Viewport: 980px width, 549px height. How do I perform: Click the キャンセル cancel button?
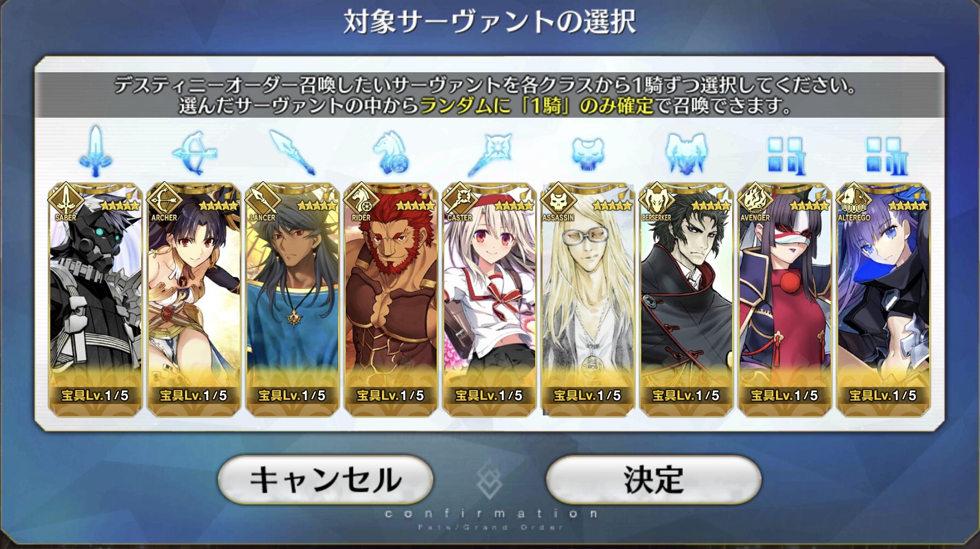pos(326,479)
